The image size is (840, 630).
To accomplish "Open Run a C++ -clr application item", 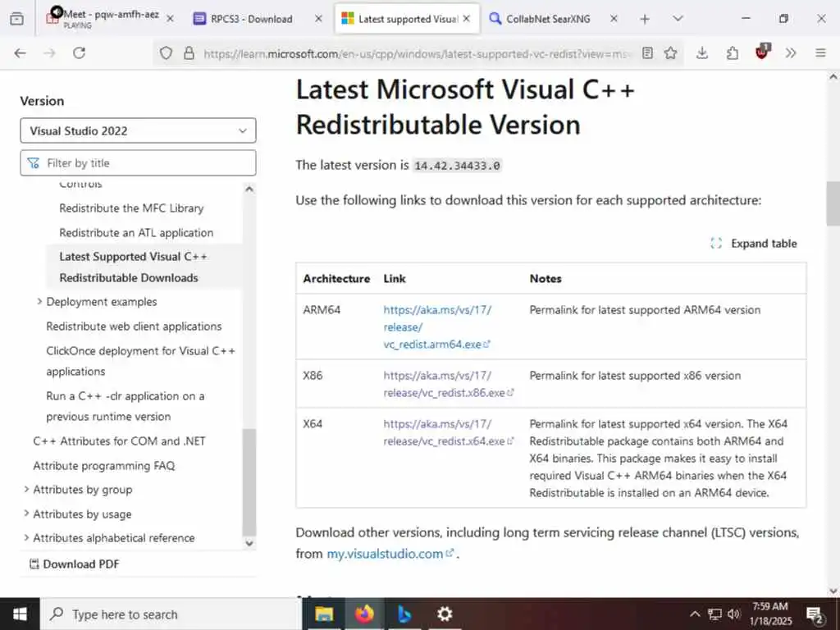I will click(x=126, y=406).
